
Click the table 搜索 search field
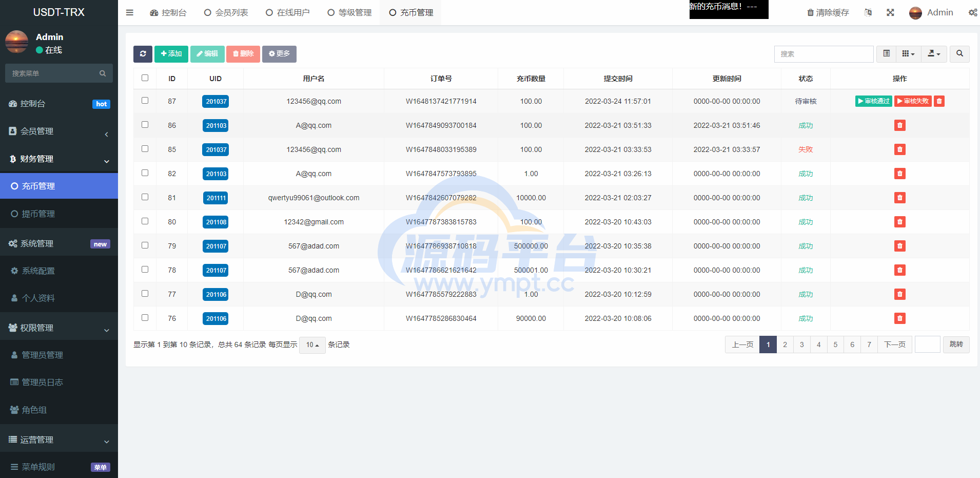[824, 54]
